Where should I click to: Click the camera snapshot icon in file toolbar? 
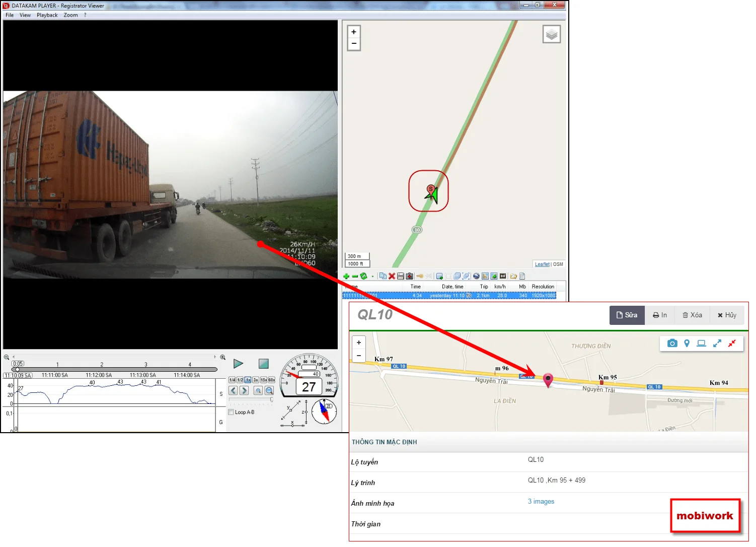(x=409, y=276)
